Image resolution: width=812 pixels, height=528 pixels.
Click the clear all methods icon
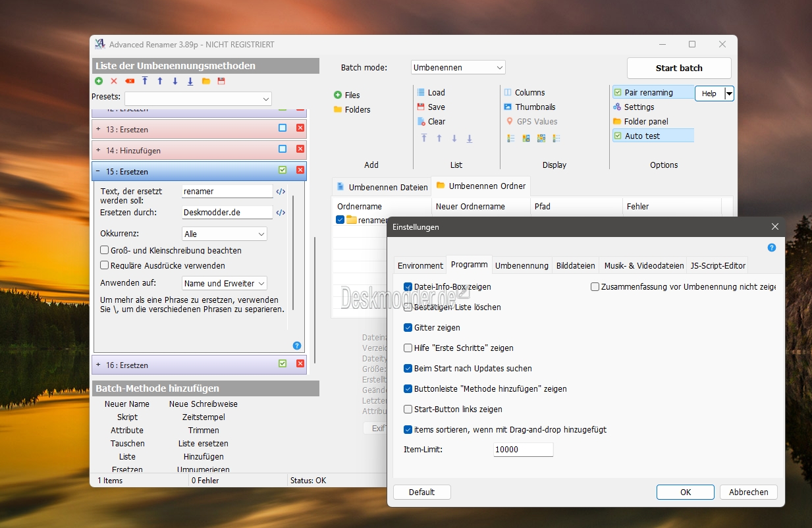pyautogui.click(x=130, y=81)
